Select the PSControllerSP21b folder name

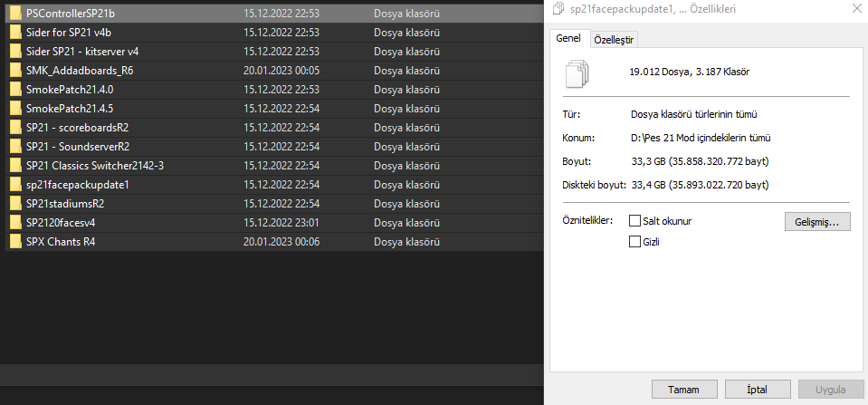tap(71, 14)
